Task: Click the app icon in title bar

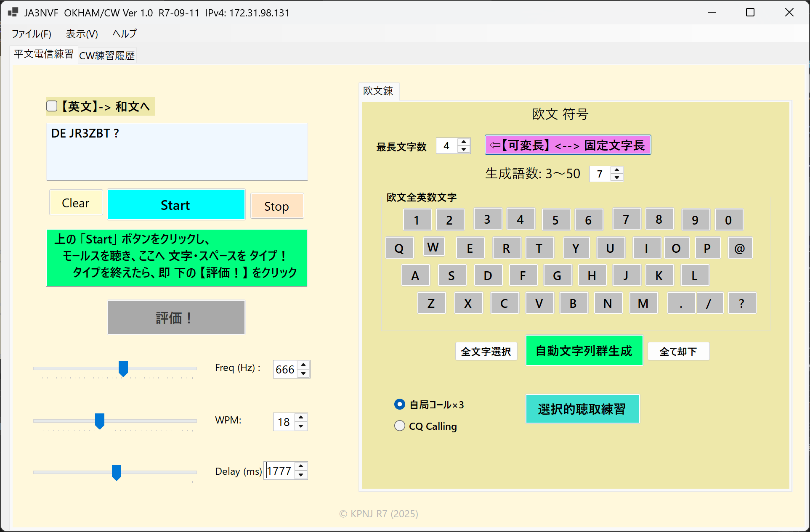Action: tap(13, 12)
